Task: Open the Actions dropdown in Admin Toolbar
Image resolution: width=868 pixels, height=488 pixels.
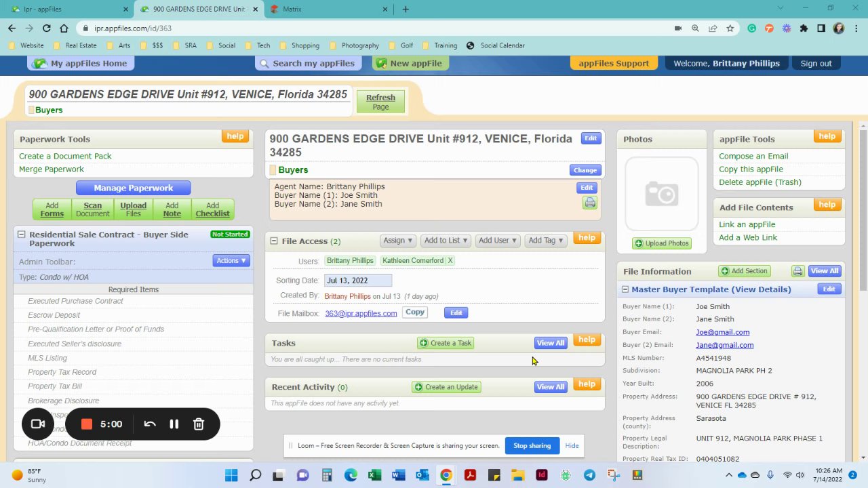Action: point(231,260)
